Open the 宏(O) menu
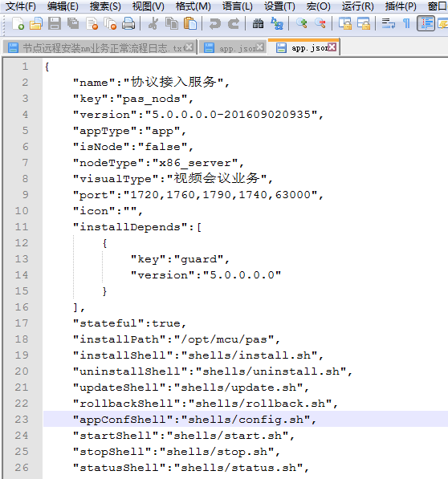This screenshot has height=479, width=448. (319, 6)
